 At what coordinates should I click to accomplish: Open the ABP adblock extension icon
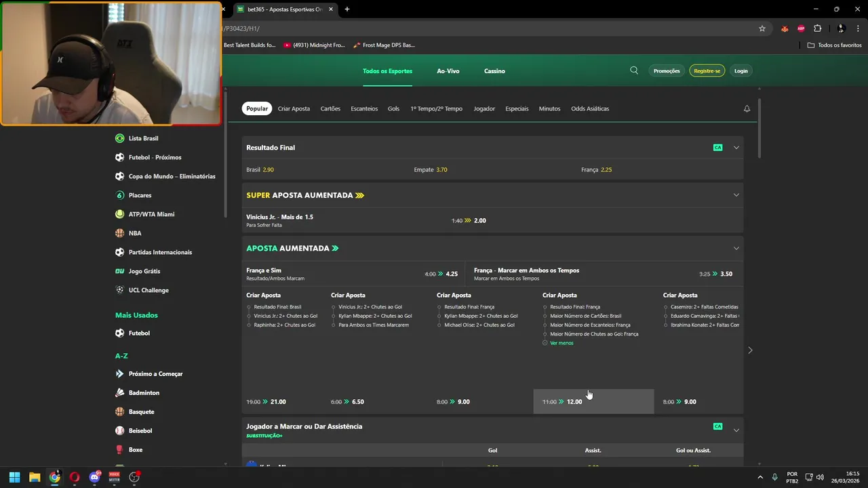[801, 28]
